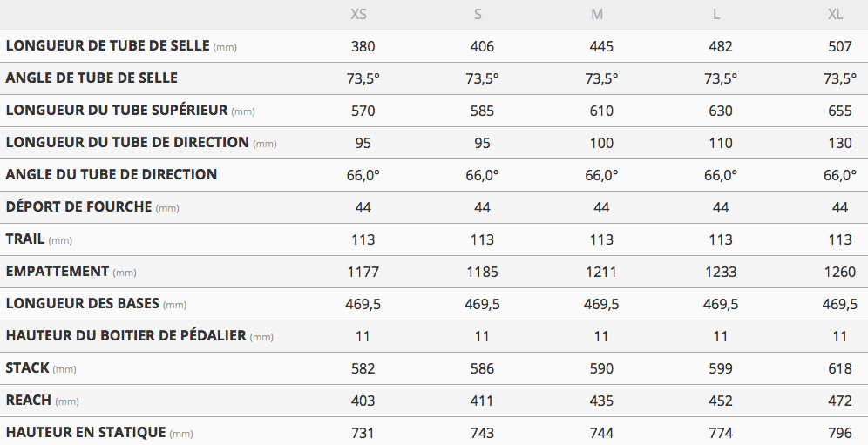Click the 1260 empattement value for XL

pos(840,272)
